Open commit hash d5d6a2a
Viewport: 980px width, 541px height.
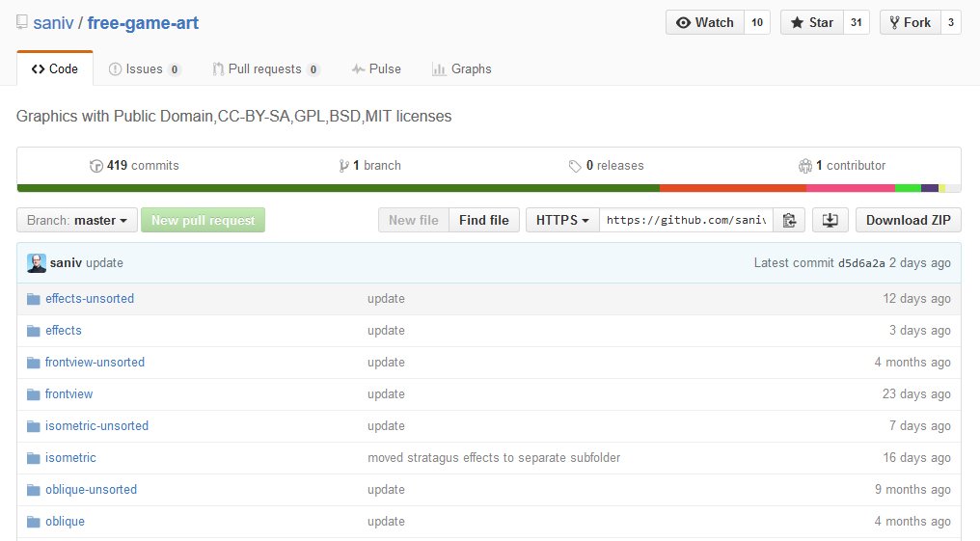tap(861, 263)
